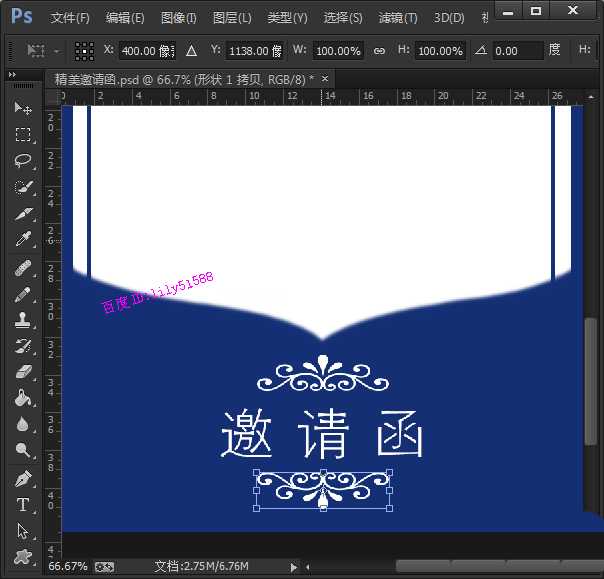
Task: Select the Move tool
Action: coord(23,108)
